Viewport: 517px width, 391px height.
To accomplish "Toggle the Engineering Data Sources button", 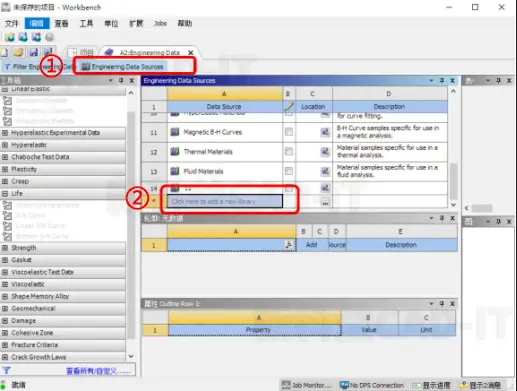I will pyautogui.click(x=123, y=67).
